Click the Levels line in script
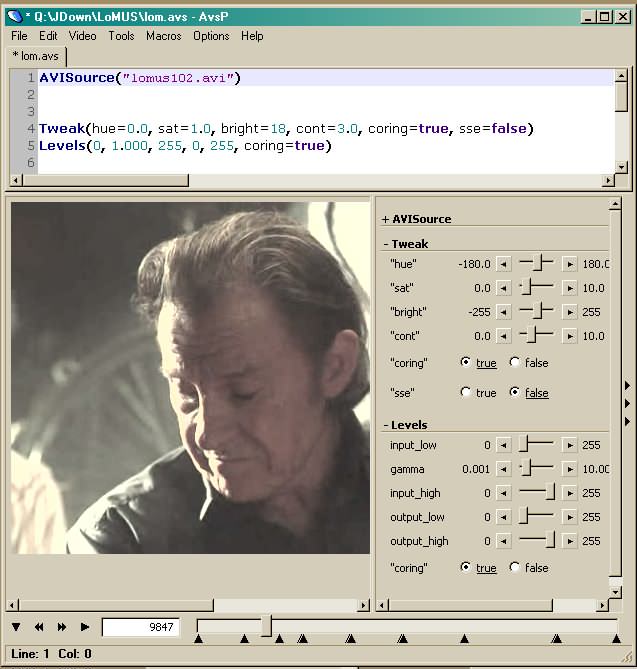This screenshot has width=637, height=669. pos(185,145)
